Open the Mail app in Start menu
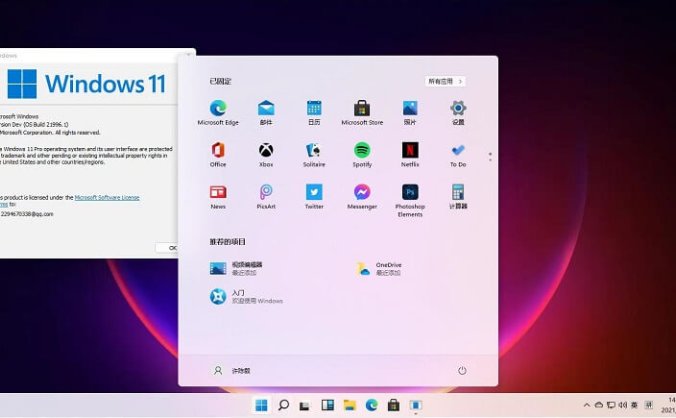676x418 pixels. point(266,112)
